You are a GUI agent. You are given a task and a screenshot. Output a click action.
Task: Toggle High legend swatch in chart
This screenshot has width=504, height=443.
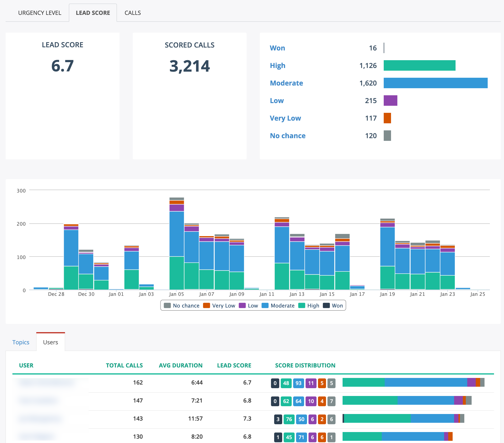click(x=302, y=306)
